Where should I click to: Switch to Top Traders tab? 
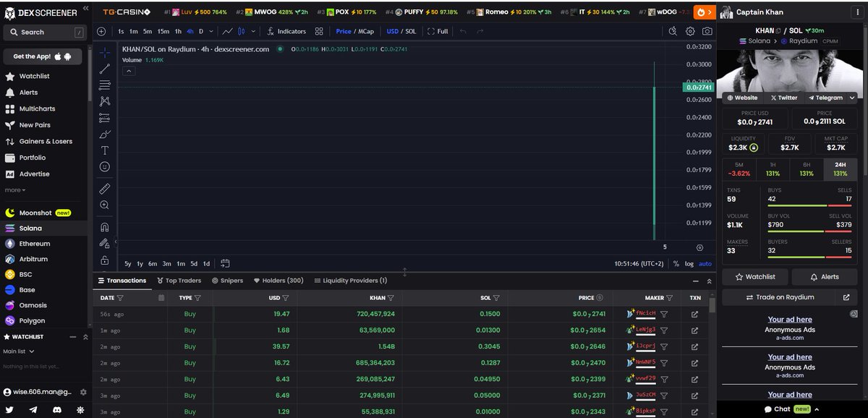178,281
